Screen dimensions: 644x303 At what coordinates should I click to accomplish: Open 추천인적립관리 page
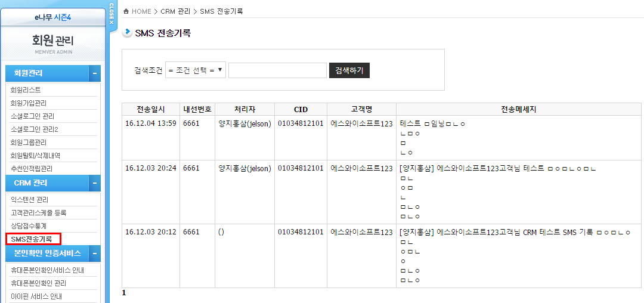pyautogui.click(x=32, y=169)
